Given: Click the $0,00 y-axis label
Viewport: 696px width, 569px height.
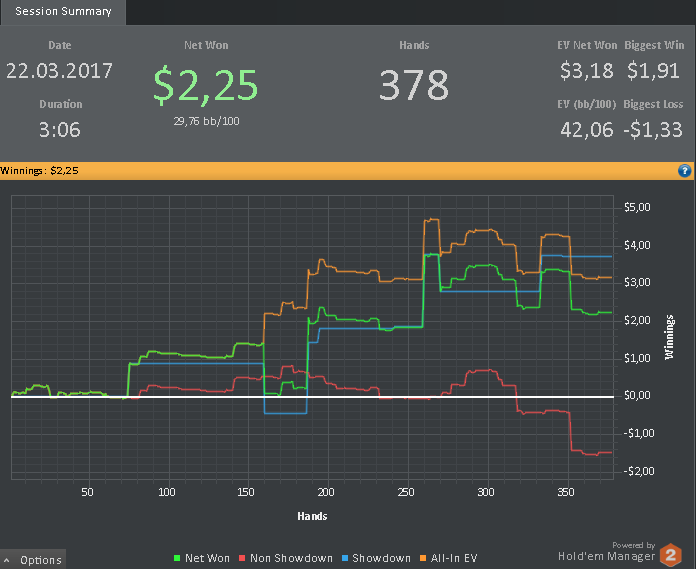Looking at the screenshot, I should click(x=637, y=395).
